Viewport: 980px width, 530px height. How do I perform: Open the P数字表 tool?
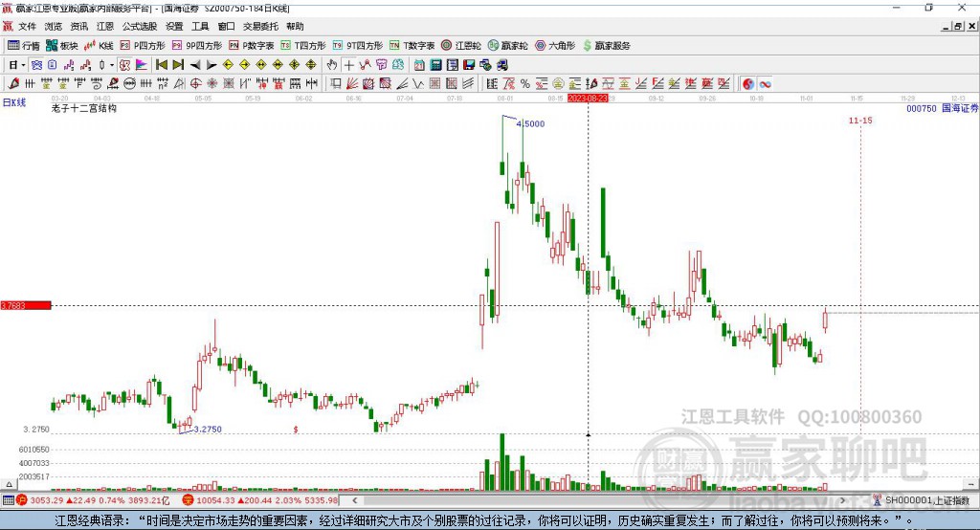pos(252,46)
